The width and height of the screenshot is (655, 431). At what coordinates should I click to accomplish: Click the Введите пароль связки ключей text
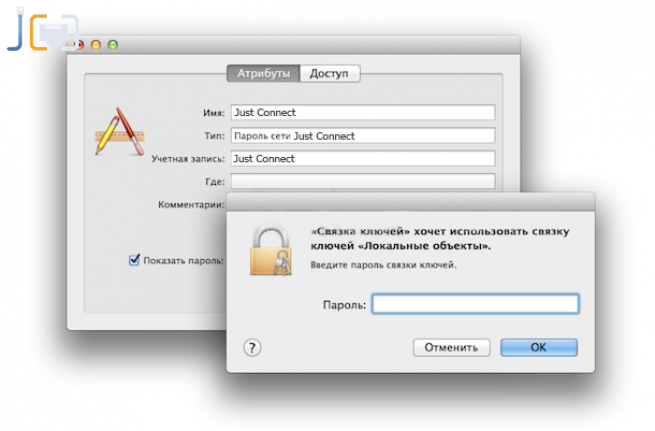[x=383, y=265]
